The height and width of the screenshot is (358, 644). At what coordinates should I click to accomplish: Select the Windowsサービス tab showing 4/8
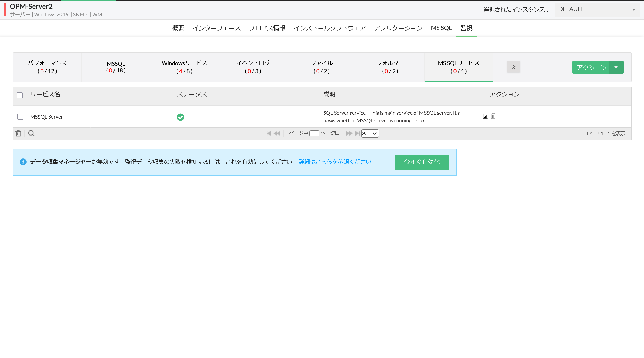(184, 67)
